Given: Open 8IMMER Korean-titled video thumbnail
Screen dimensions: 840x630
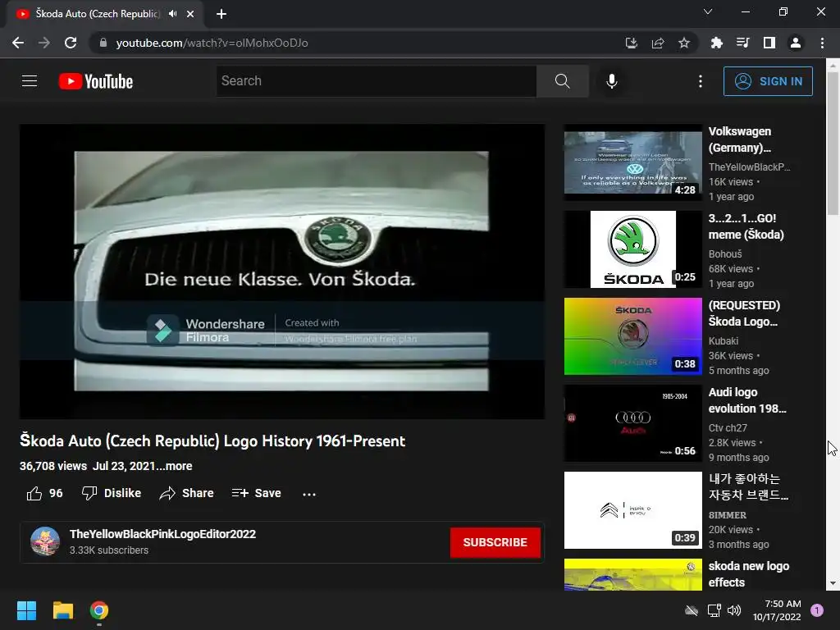Looking at the screenshot, I should (632, 510).
